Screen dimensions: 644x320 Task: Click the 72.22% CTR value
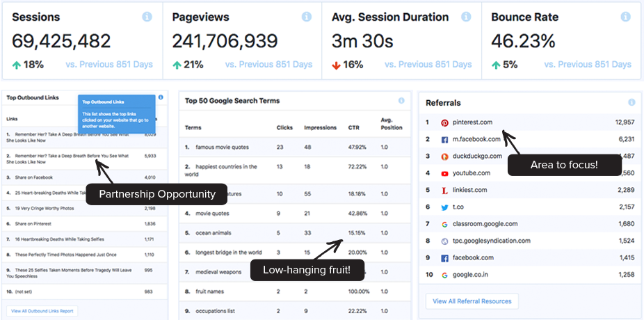click(357, 167)
